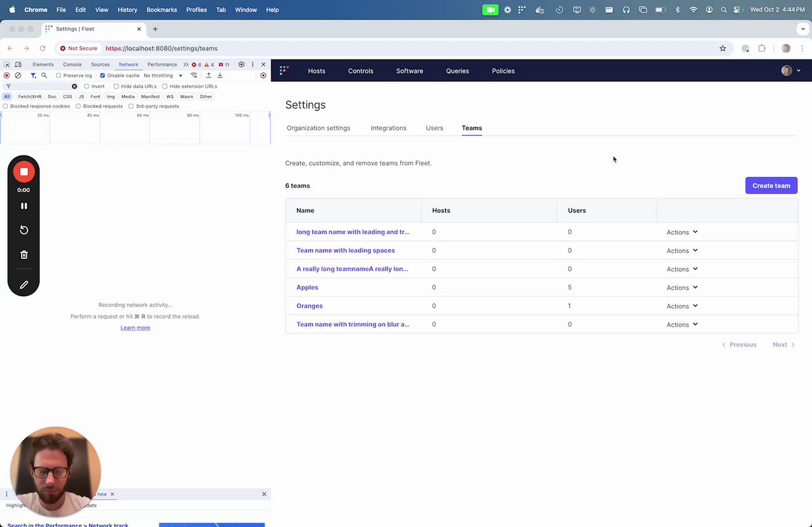Clear the network log icon
The width and height of the screenshot is (812, 527).
(x=18, y=75)
